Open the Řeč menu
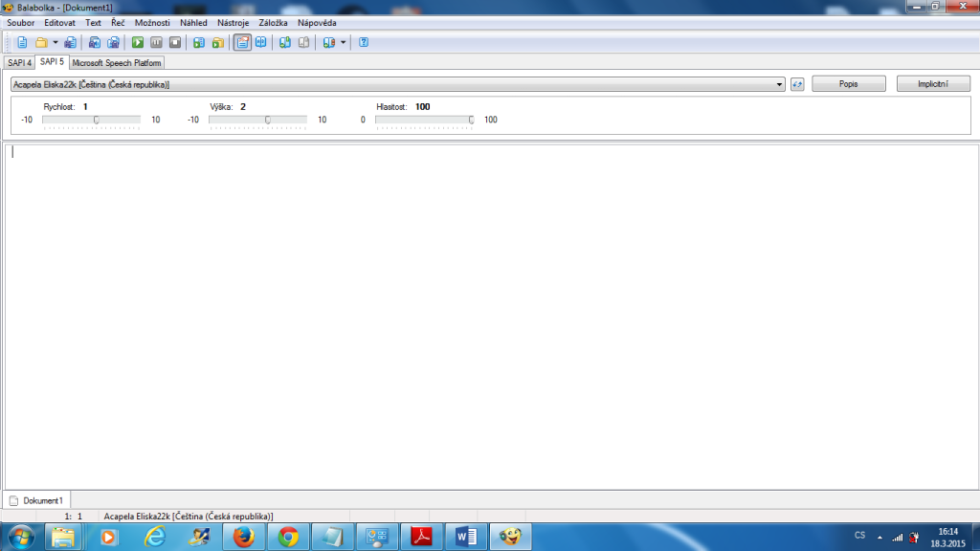This screenshot has height=551, width=980. click(117, 22)
